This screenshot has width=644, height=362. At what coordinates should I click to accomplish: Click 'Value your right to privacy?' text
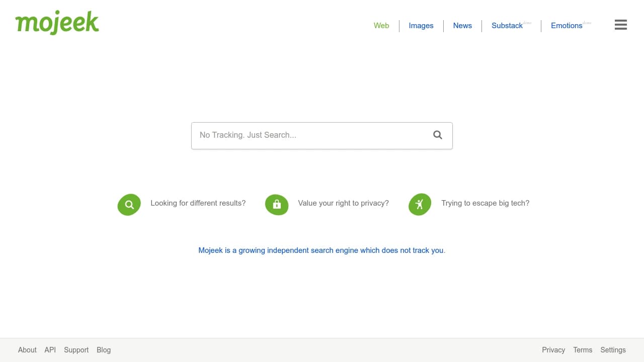(344, 203)
